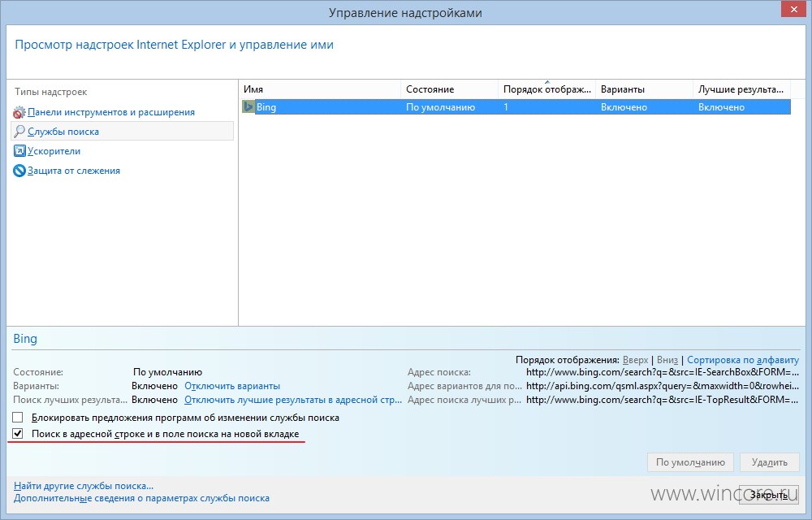Click the IE-TopResult search URL text
The image size is (812, 520).
[663, 400]
